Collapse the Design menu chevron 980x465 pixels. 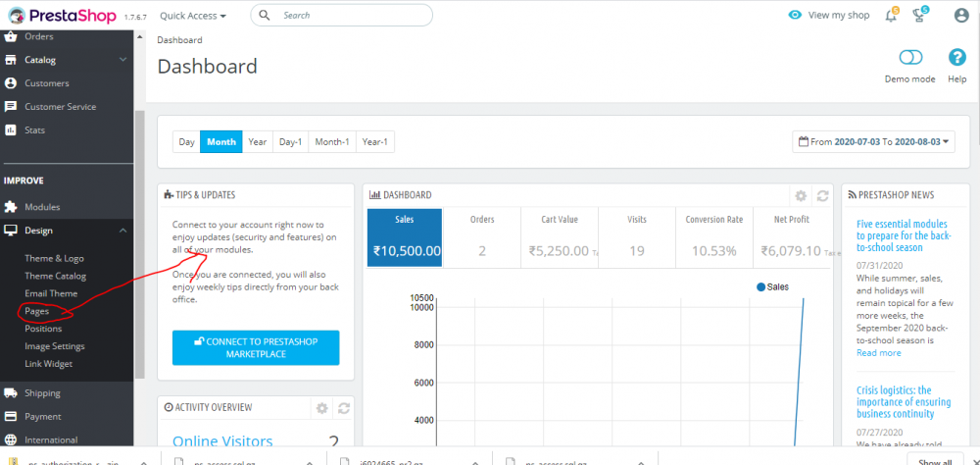122,231
